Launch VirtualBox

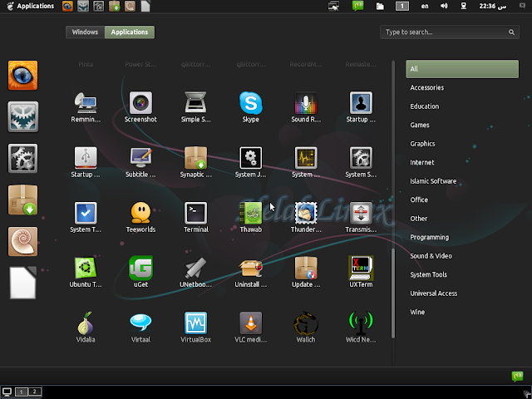195,327
